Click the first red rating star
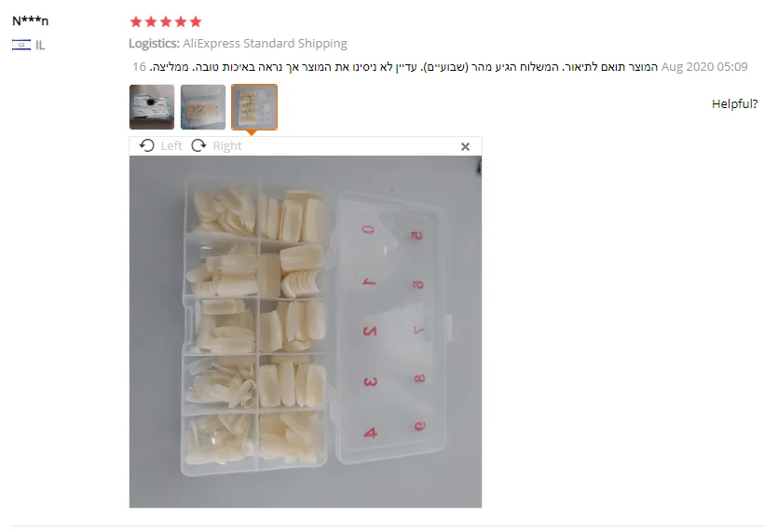The image size is (764, 532). coord(136,21)
